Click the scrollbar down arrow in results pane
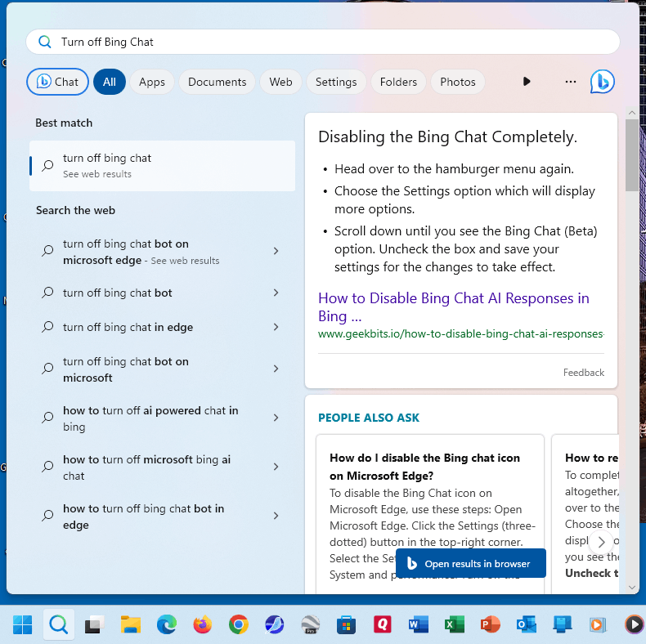 631,588
